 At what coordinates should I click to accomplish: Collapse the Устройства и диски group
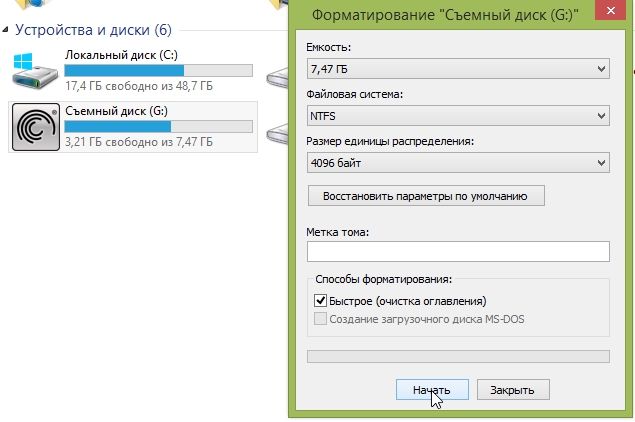(5, 30)
